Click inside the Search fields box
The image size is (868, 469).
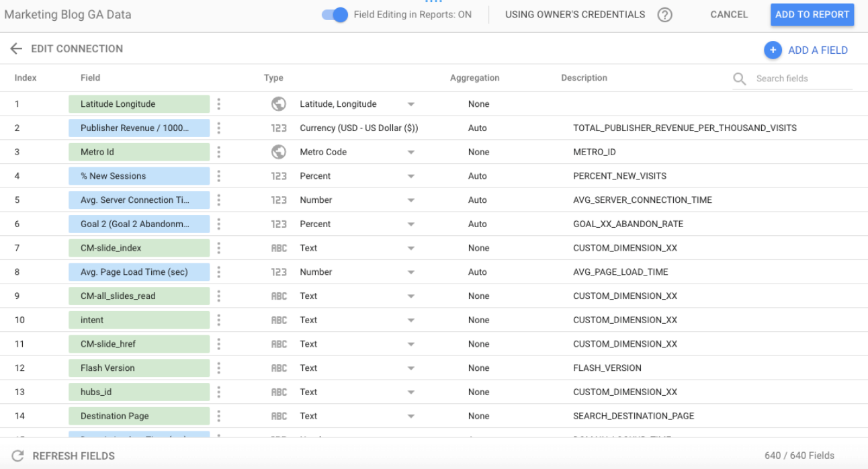793,79
